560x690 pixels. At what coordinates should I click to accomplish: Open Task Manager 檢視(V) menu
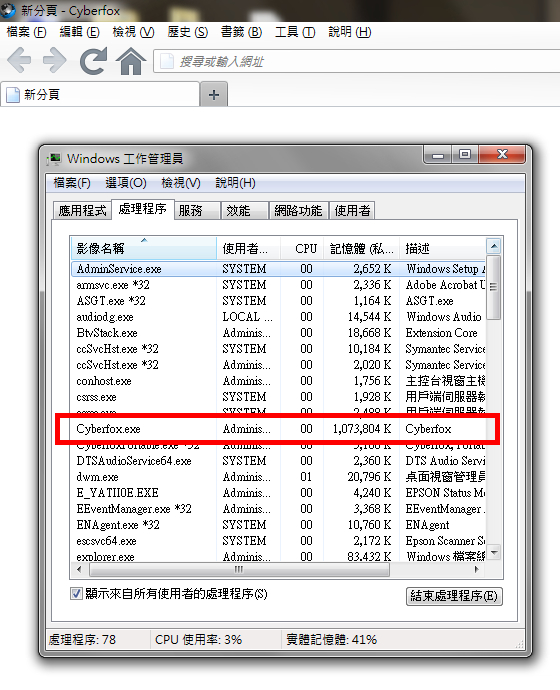[181, 183]
